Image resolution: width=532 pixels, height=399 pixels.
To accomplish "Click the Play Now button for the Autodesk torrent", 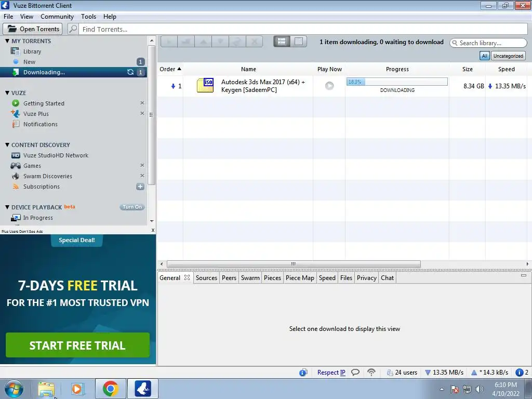I will (x=329, y=86).
